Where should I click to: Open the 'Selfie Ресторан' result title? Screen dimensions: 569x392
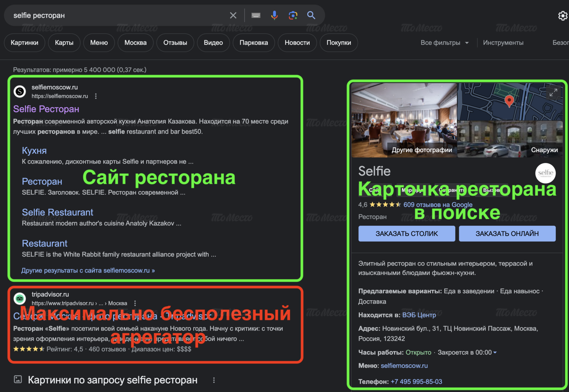(x=46, y=109)
